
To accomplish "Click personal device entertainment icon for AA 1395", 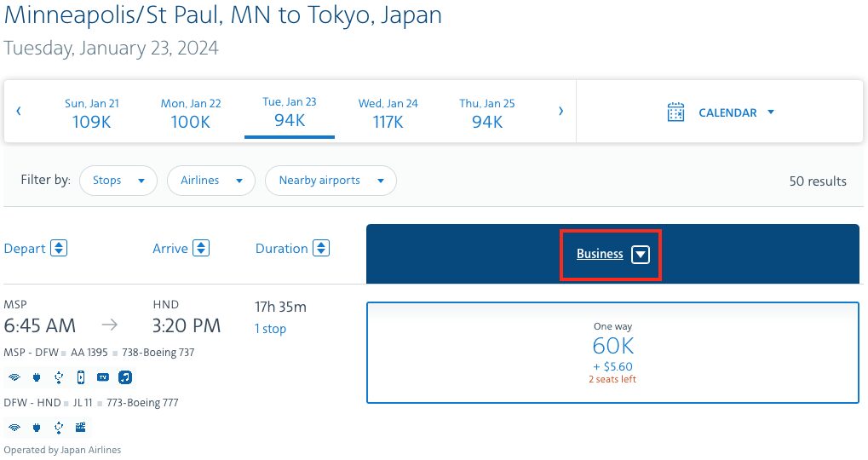I will tap(81, 377).
